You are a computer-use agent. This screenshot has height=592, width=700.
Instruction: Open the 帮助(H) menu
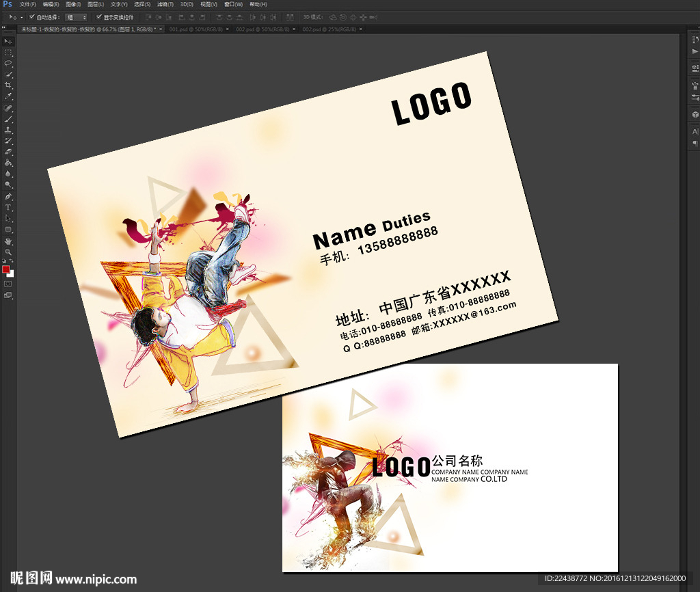pos(258,5)
